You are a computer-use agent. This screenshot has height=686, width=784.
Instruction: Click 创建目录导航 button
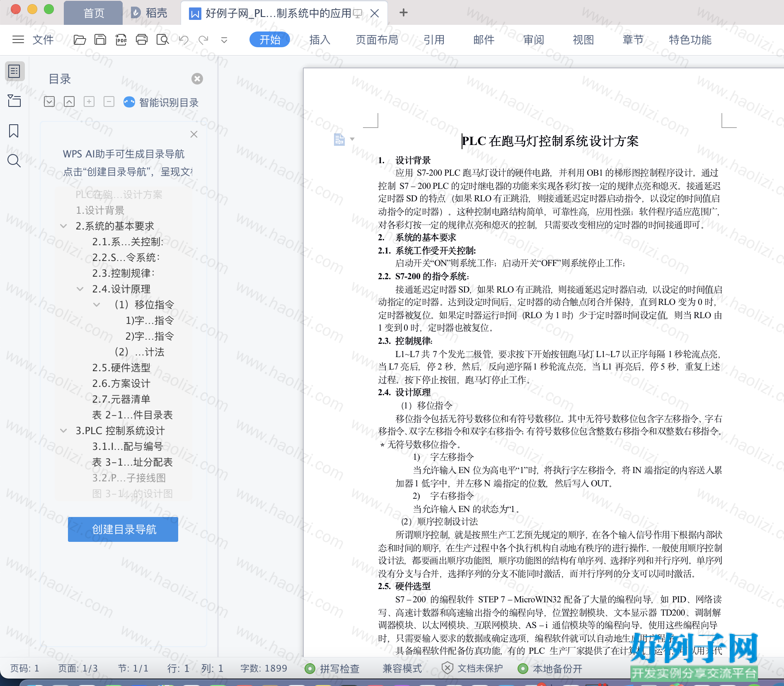[x=123, y=529]
